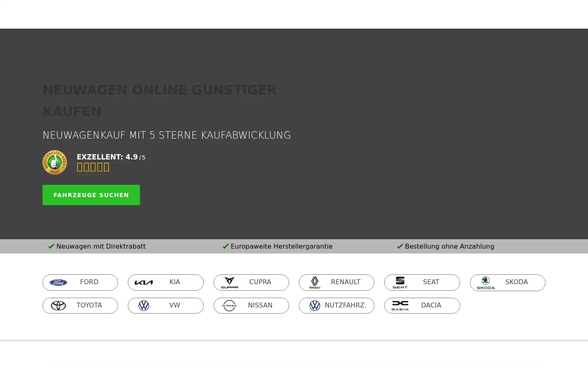Click the Toyota emblem icon
Screen dimensions: 588x368
click(58, 305)
